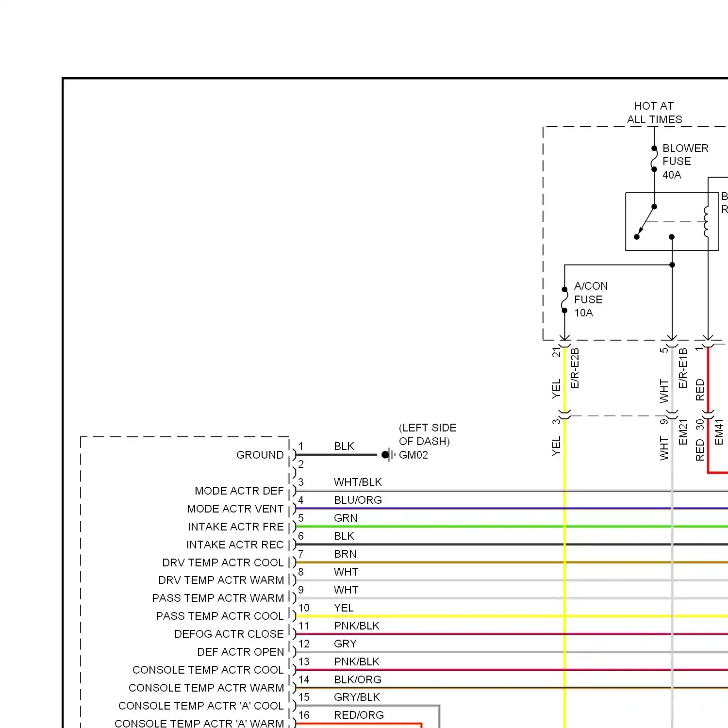Click the YEL wire label on pin 10
728x728 pixels.
click(x=344, y=608)
